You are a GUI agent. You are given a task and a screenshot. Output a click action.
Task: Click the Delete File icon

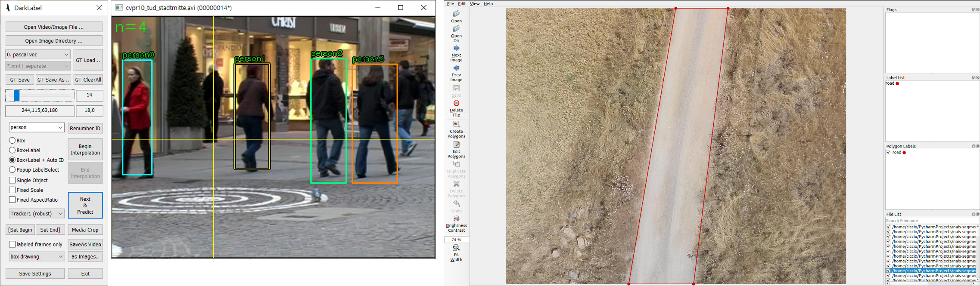click(x=456, y=108)
